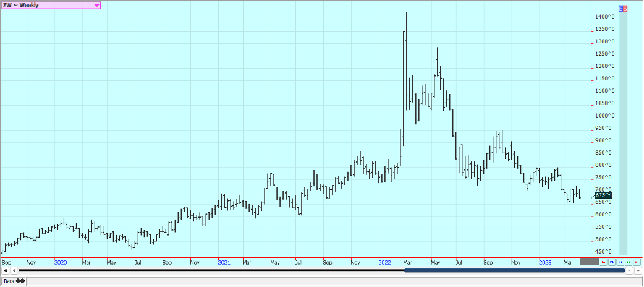The width and height of the screenshot is (644, 287).
Task: Click the blue step-arrow icon below the chart
Action: pos(612,262)
